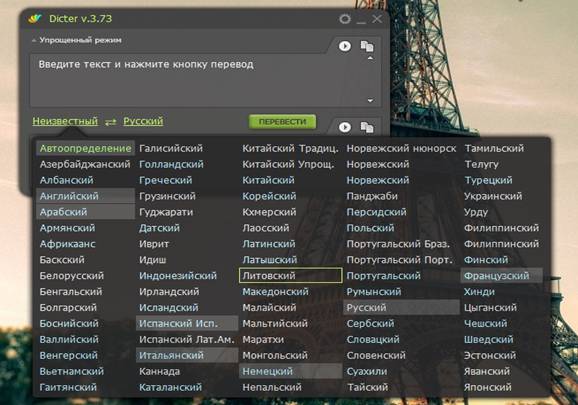Pick Литовский in the language list
The image size is (578, 405).
click(x=290, y=276)
